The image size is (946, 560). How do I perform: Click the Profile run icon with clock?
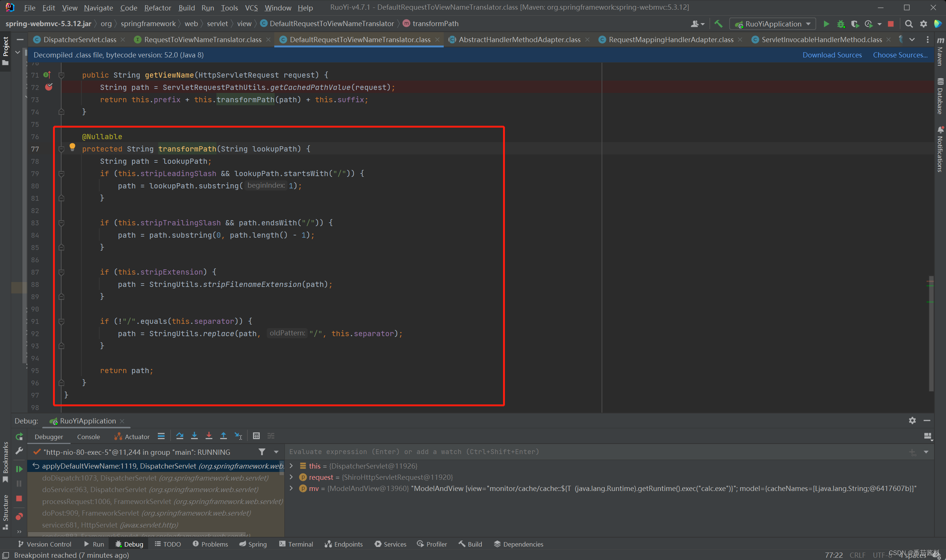(869, 24)
